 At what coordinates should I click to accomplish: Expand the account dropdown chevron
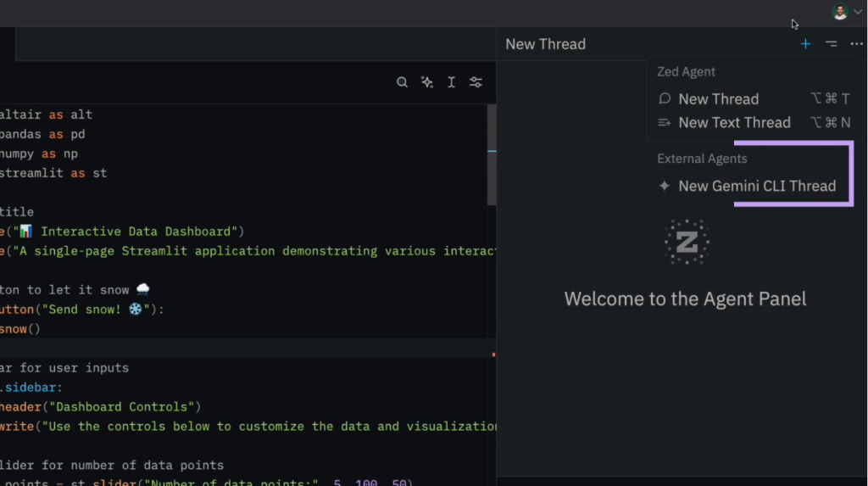[858, 12]
